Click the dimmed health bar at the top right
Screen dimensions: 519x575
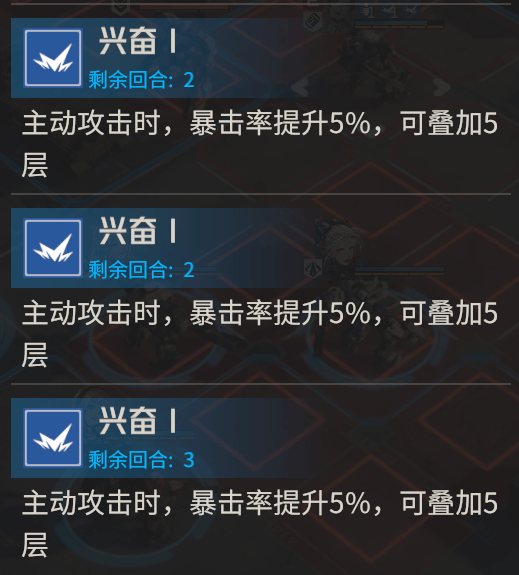[x=399, y=24]
